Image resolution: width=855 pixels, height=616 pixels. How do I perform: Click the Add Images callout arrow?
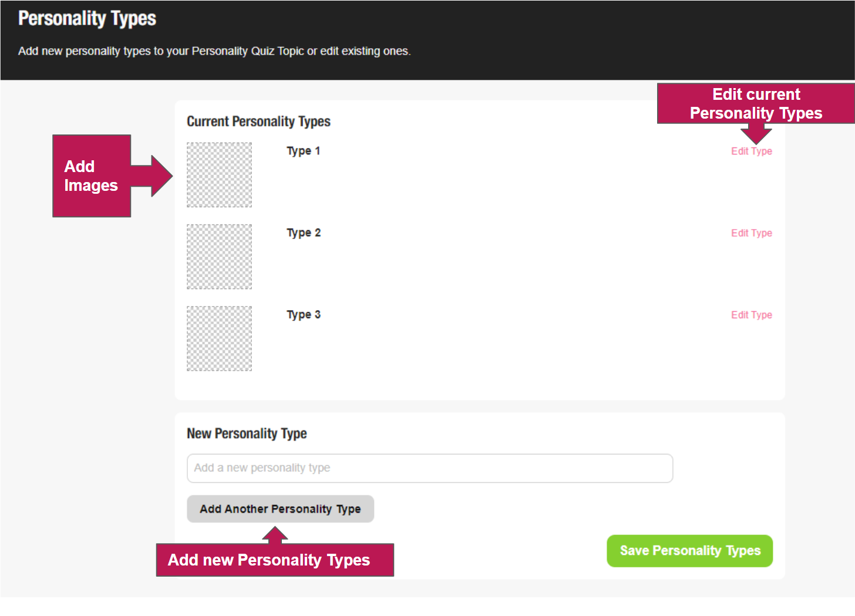(152, 176)
